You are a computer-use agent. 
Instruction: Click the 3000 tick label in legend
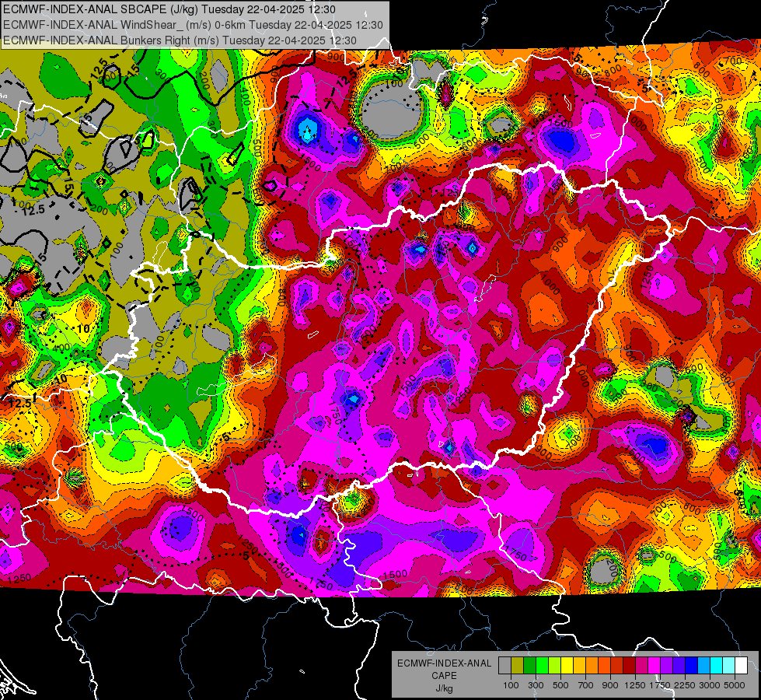[710, 685]
